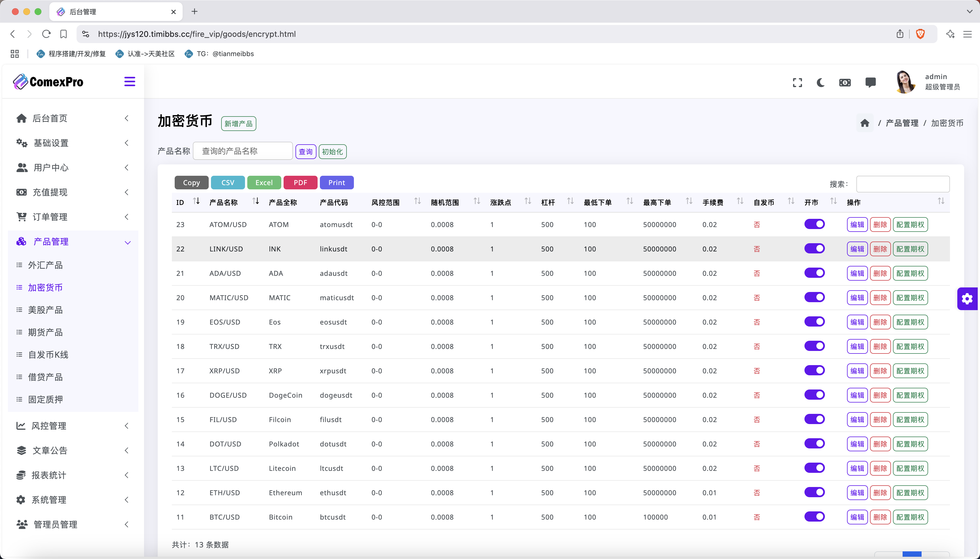Screen dimensions: 980x559
Task: Toggle 开市 switch for LINK/USD
Action: click(x=814, y=248)
